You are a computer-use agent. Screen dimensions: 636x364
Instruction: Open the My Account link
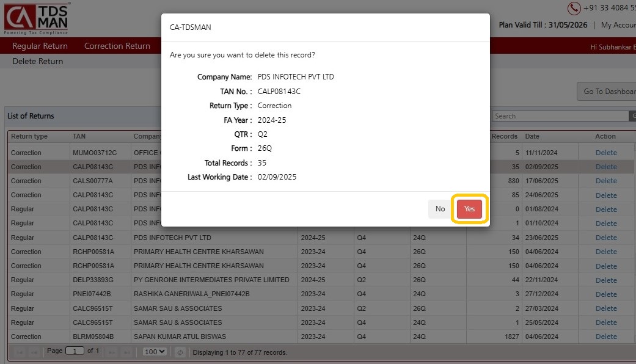(x=618, y=25)
